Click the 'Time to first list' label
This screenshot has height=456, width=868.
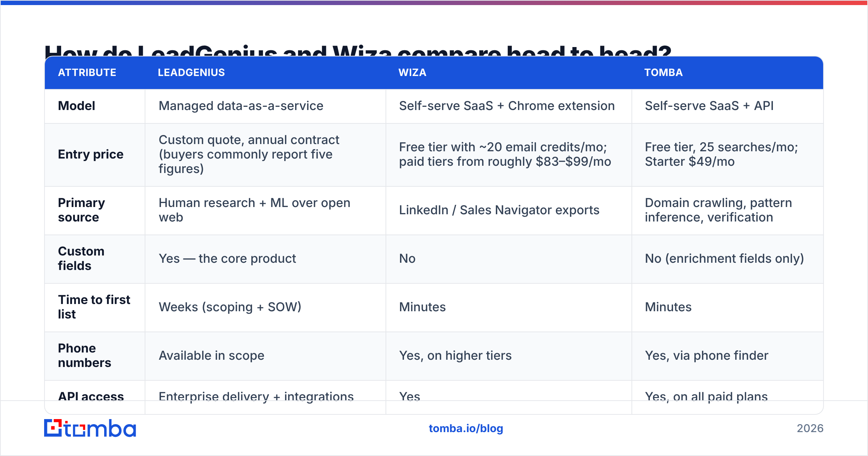coord(94,307)
